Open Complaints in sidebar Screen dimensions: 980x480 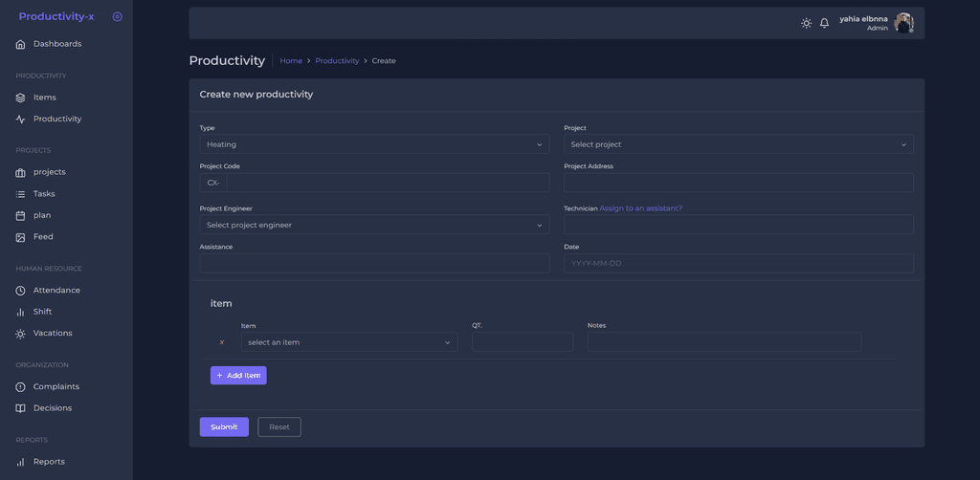(x=56, y=387)
